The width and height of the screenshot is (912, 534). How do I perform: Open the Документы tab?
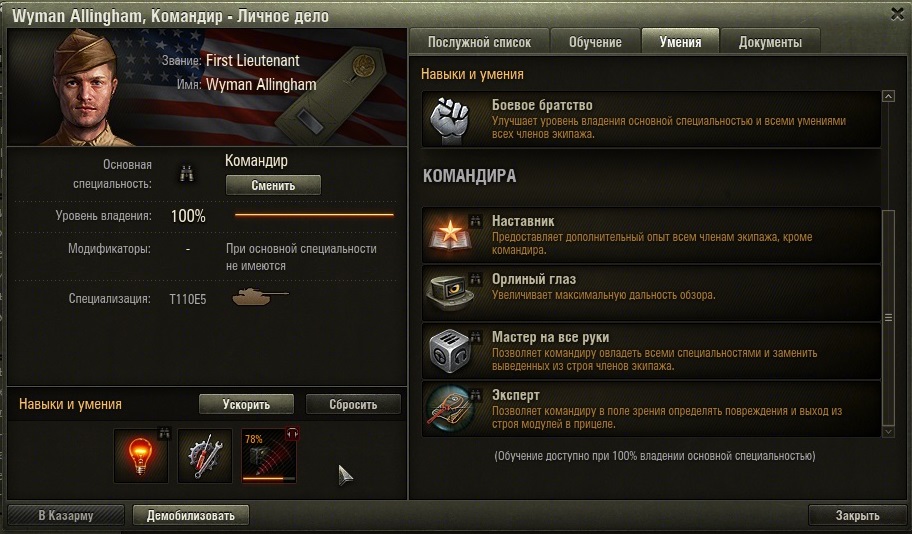click(x=770, y=42)
